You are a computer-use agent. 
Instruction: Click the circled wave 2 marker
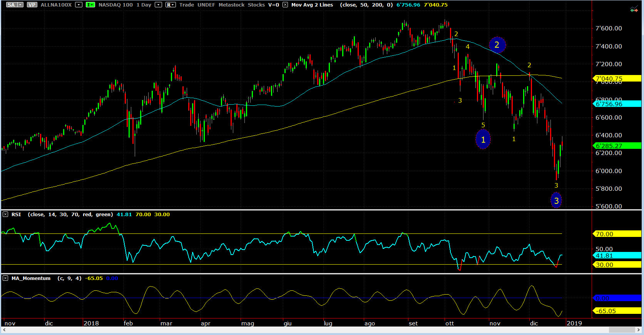click(497, 45)
